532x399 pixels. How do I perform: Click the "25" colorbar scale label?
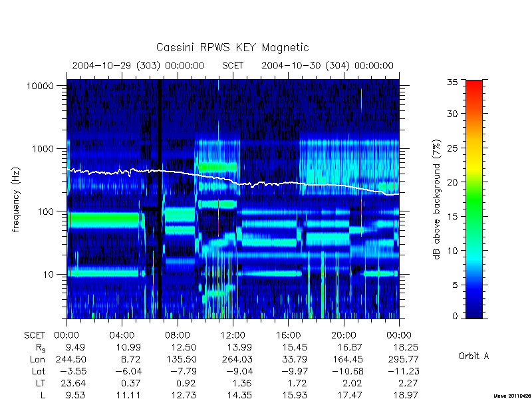[x=452, y=148]
